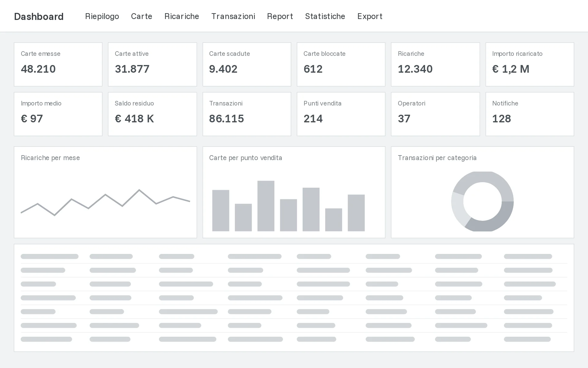Open the Riepilogo tab
This screenshot has height=368, width=588.
click(x=102, y=16)
